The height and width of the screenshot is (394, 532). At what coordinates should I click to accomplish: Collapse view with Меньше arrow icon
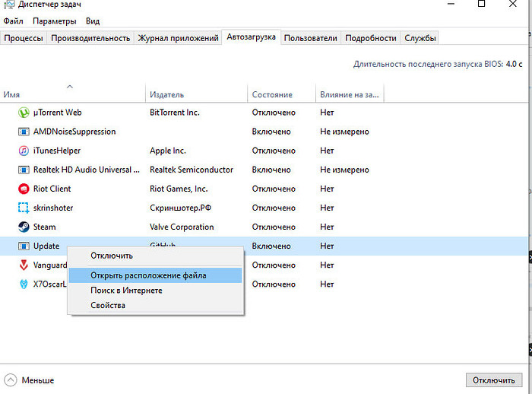(x=10, y=380)
